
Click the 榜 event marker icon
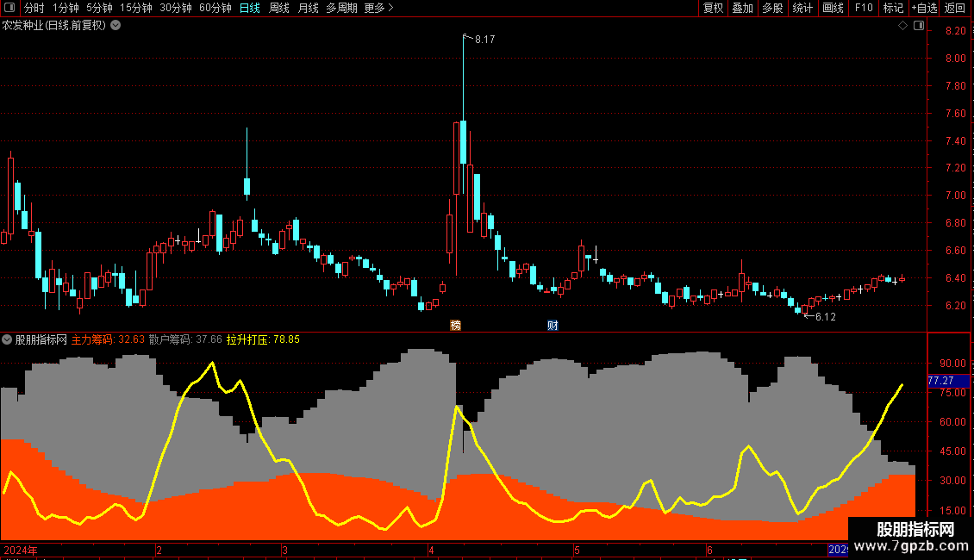[455, 326]
